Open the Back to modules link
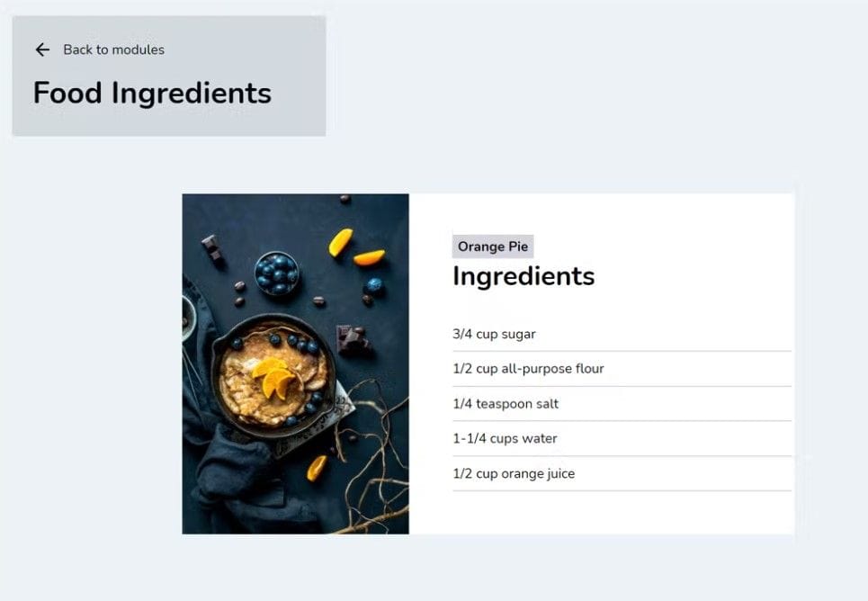Image resolution: width=868 pixels, height=601 pixels. [112, 49]
